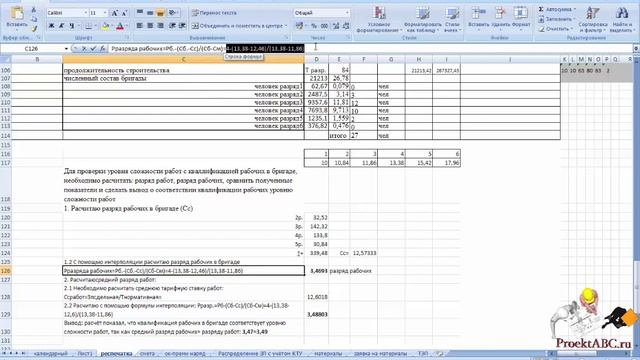
Task: Toggle the highlighted bottom align button
Action: pyautogui.click(x=160, y=13)
